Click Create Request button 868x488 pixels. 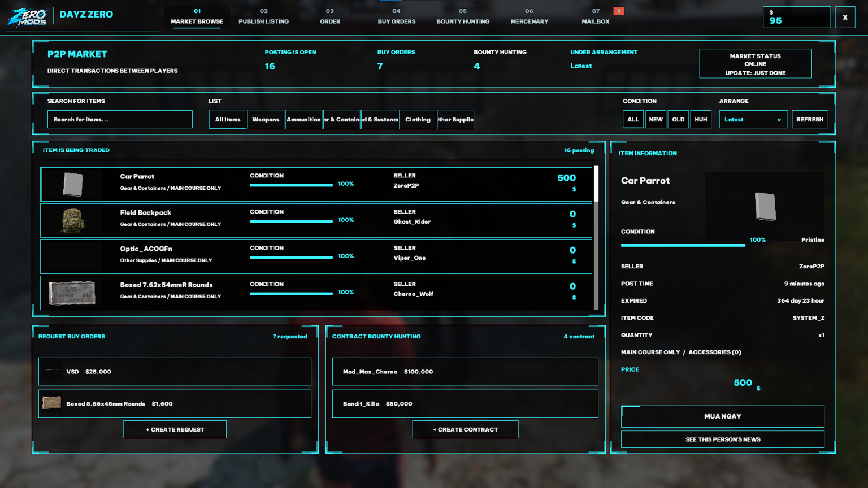175,429
